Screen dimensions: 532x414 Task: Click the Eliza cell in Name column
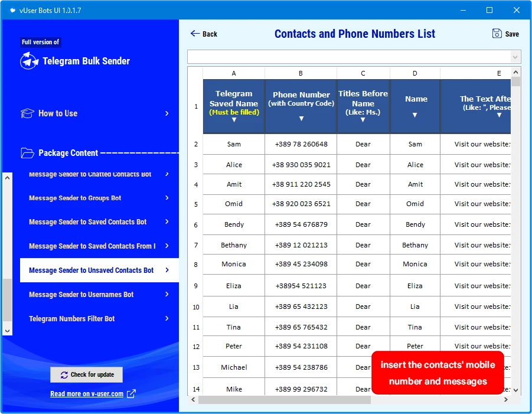pyautogui.click(x=415, y=286)
